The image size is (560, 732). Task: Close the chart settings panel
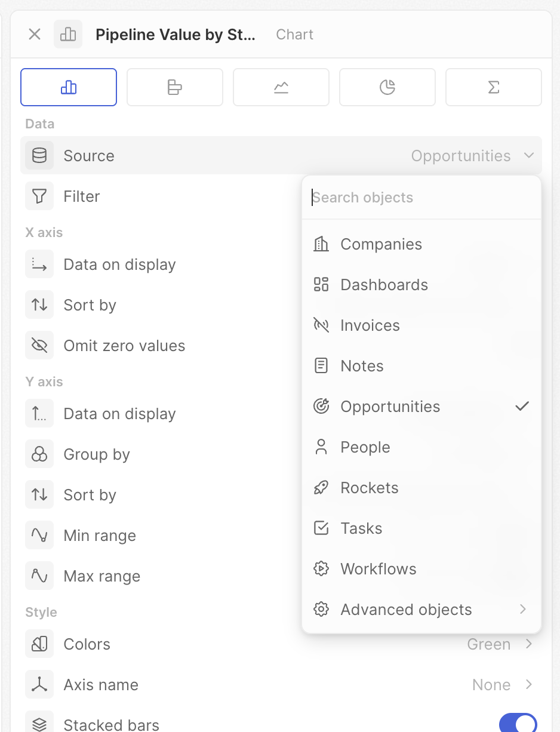[x=35, y=35]
